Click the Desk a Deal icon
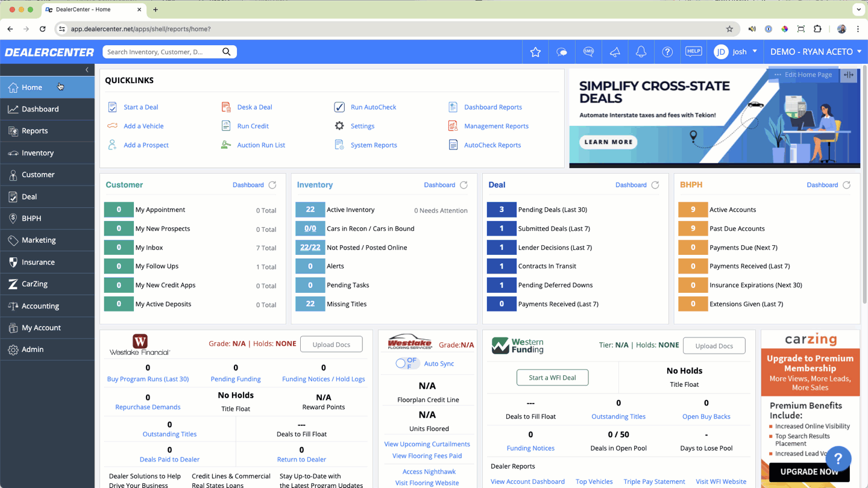Screen dimensions: 868x488 [x=226, y=107]
